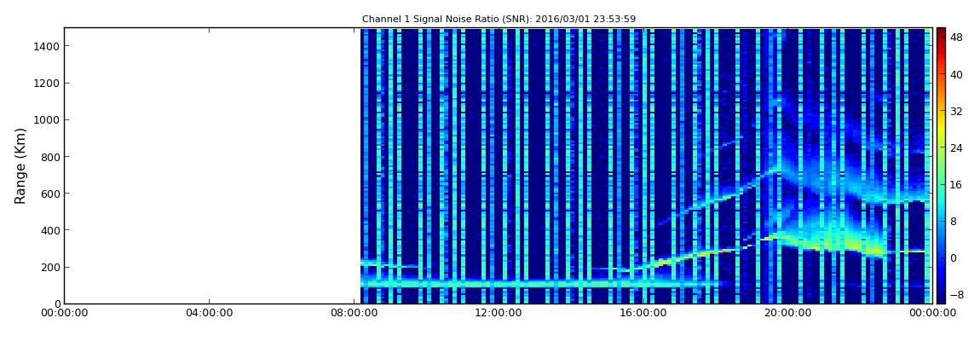Image resolution: width=980 pixels, height=347 pixels.
Task: Click the 600 range tick label
Action: [x=49, y=194]
